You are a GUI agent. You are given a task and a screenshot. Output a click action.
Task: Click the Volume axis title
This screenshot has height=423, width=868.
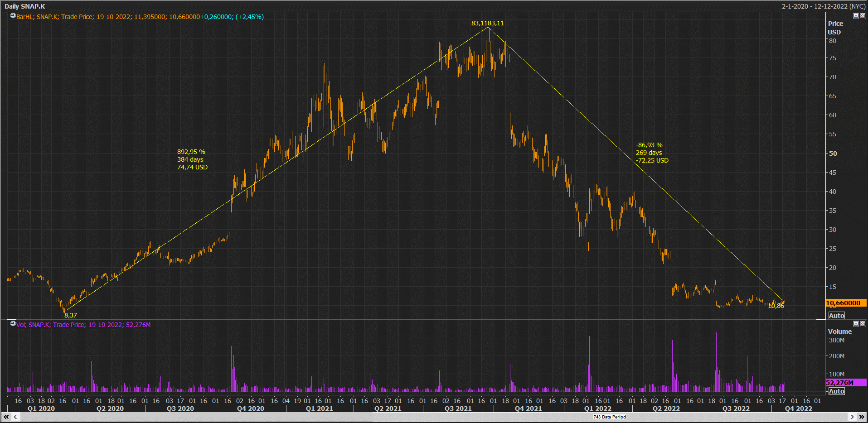839,332
